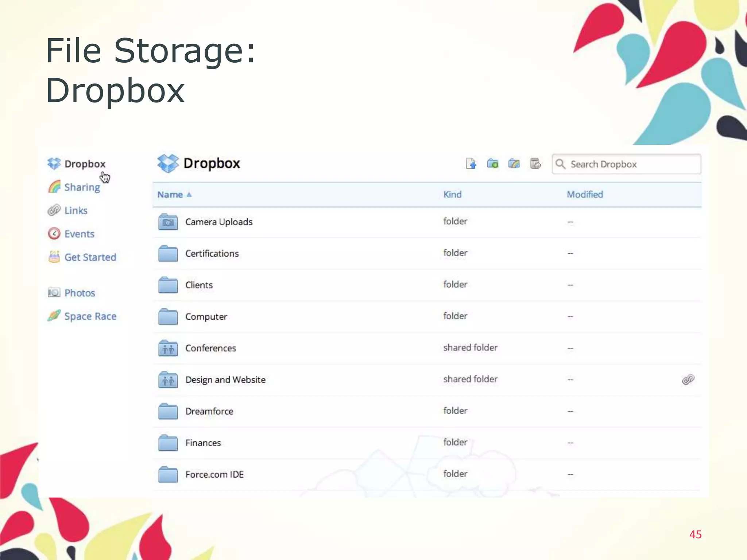Open the Computer folder name
Image resolution: width=747 pixels, height=560 pixels.
click(x=206, y=317)
